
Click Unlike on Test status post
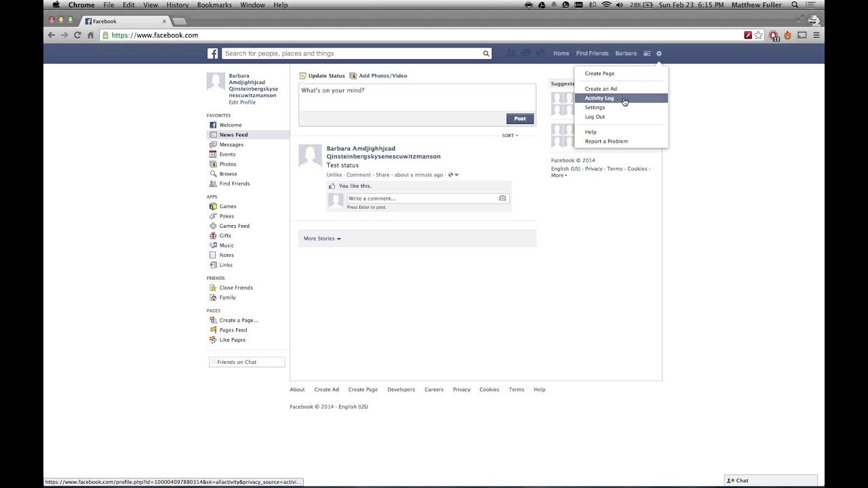pyautogui.click(x=334, y=175)
